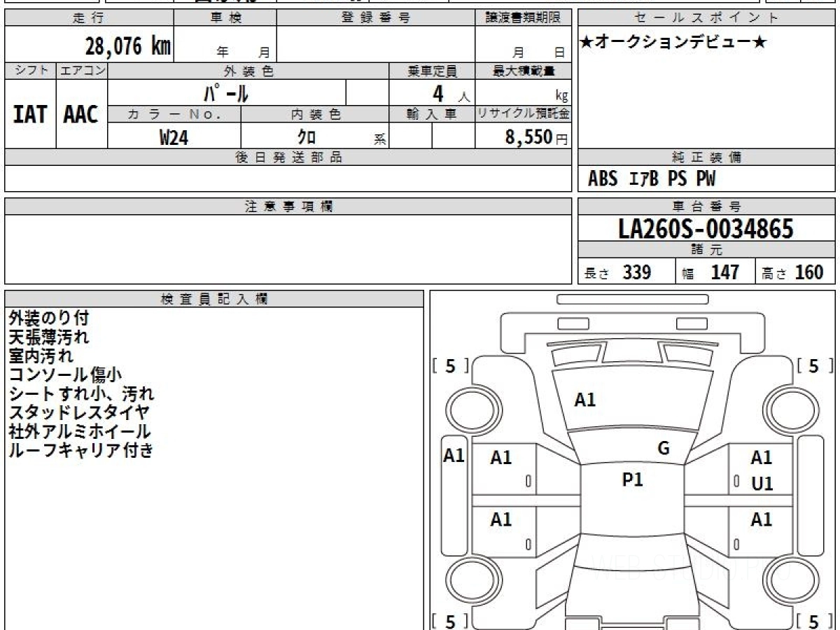Select the シフト column header
This screenshot has width=840, height=630.
pyautogui.click(x=31, y=71)
